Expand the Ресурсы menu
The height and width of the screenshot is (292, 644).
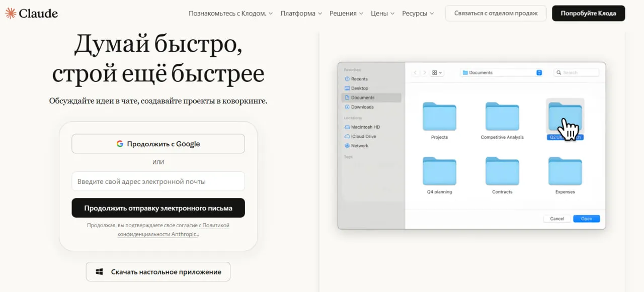pos(418,14)
